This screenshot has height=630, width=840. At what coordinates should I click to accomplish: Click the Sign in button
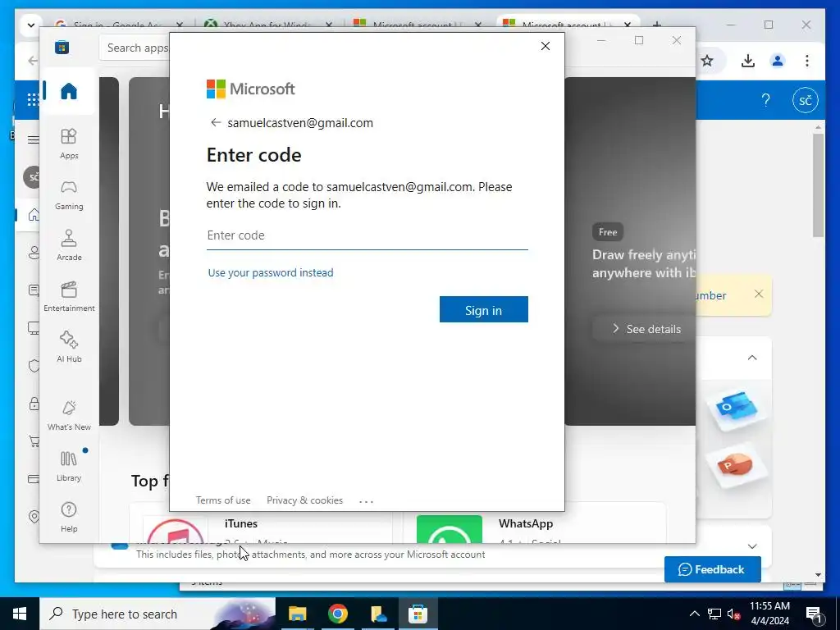tap(483, 309)
